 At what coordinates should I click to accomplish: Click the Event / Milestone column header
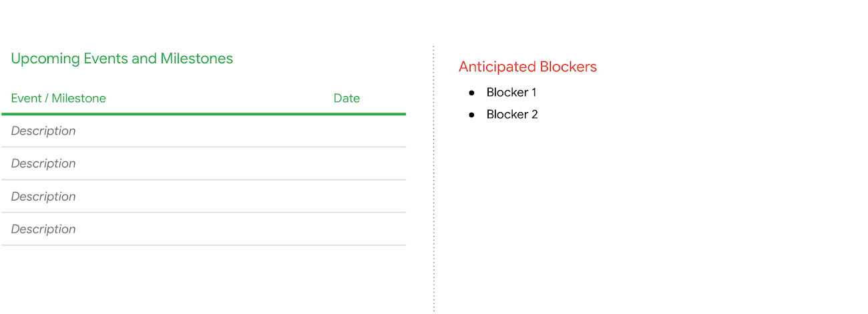pos(59,99)
